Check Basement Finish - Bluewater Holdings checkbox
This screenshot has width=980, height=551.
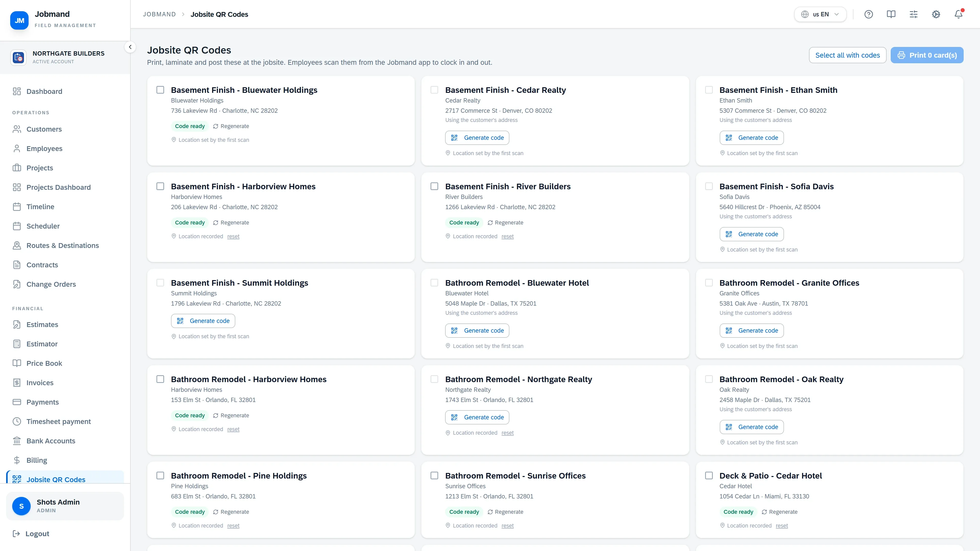[x=160, y=90]
